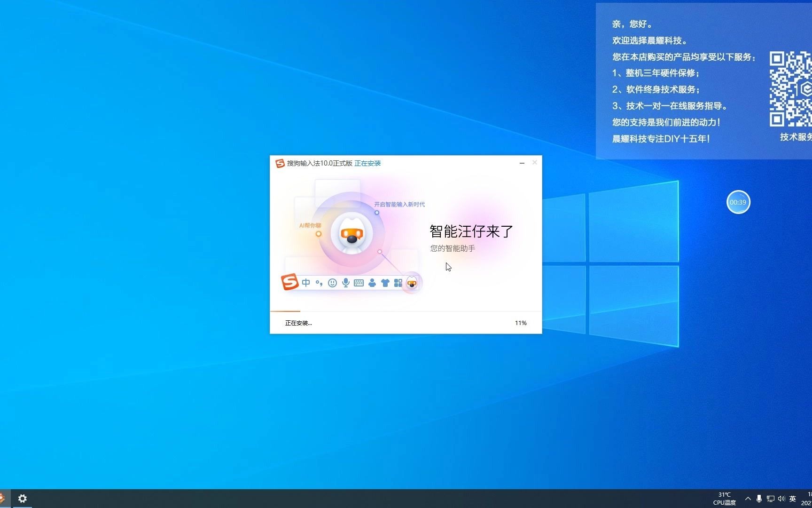812x508 pixels.
Task: Click the large orange Sogou S logo on the toolbar
Action: pos(289,282)
